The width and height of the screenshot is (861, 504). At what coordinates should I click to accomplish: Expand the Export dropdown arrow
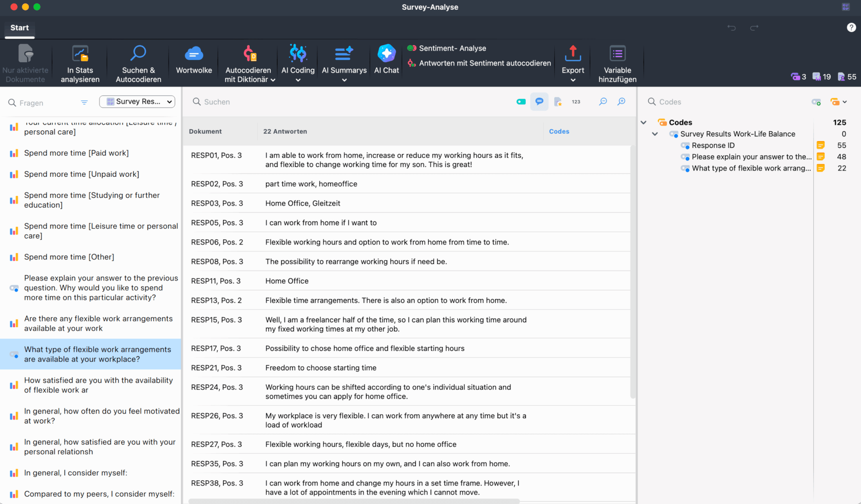(573, 80)
